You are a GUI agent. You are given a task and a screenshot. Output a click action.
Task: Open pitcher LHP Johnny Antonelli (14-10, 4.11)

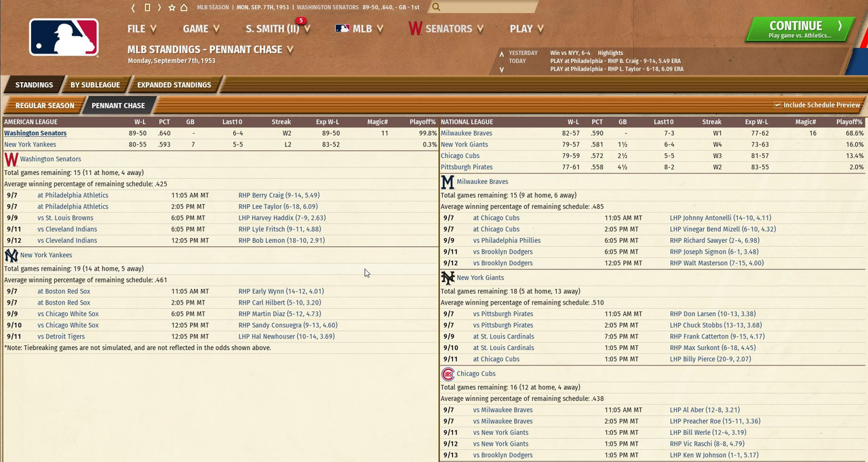(x=720, y=218)
